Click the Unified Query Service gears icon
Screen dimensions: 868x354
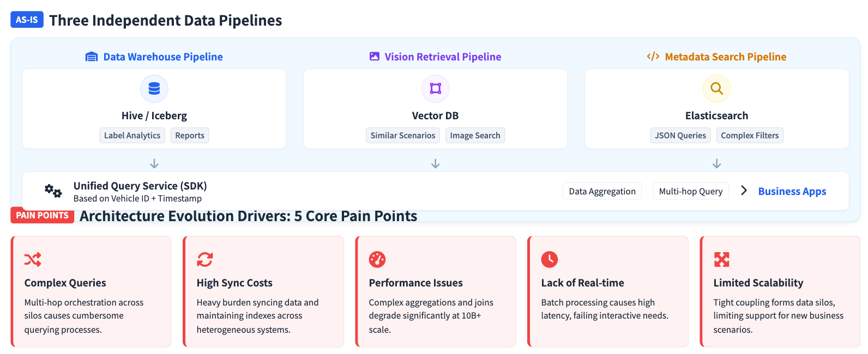point(53,191)
